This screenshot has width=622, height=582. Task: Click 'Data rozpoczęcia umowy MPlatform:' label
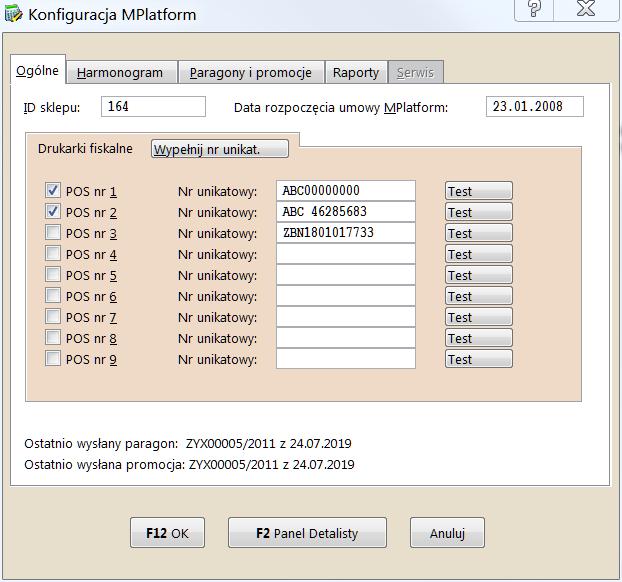pyautogui.click(x=341, y=108)
